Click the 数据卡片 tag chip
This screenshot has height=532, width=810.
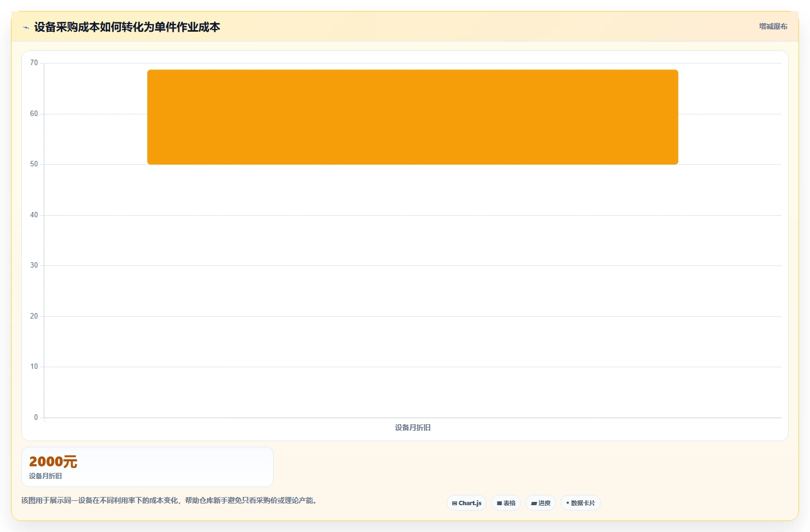[x=581, y=503]
